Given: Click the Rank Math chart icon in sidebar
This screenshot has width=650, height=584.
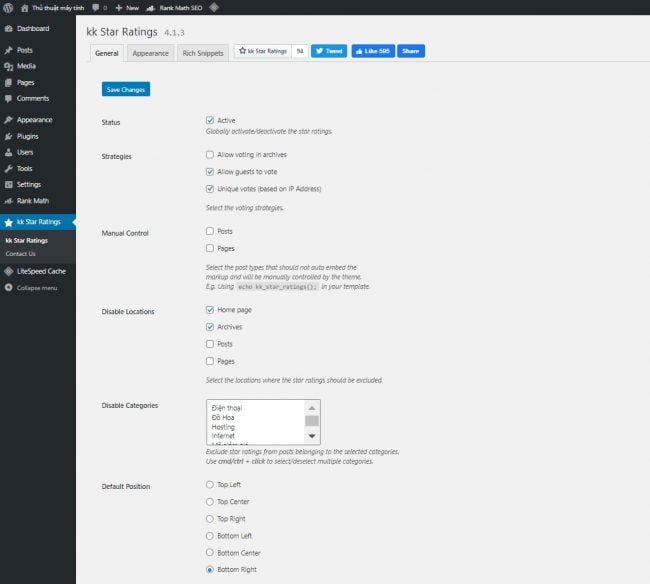Looking at the screenshot, I should (x=8, y=201).
